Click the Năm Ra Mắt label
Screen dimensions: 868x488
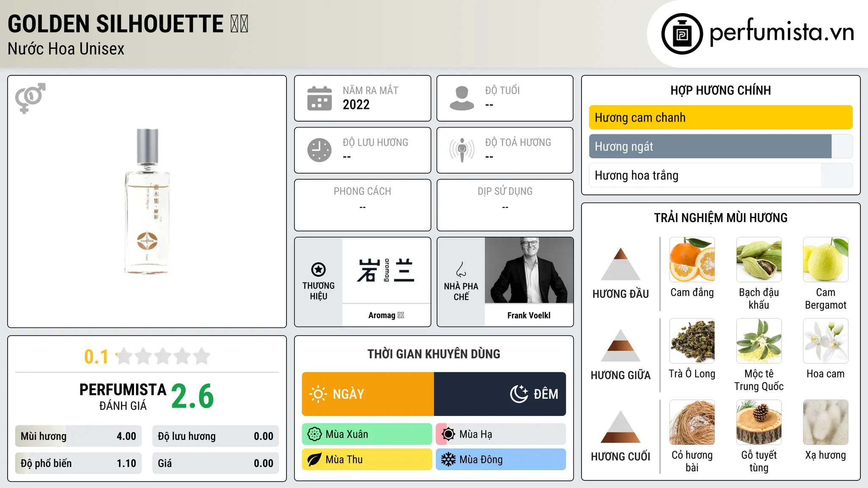pyautogui.click(x=370, y=90)
